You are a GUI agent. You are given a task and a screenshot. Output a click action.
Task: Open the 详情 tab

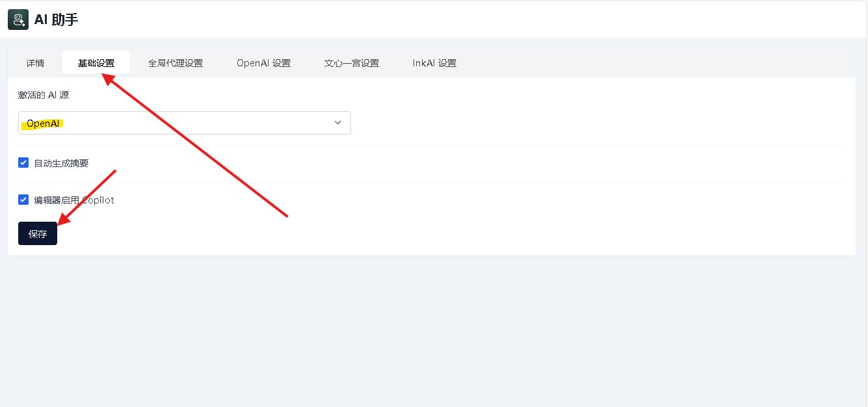[36, 63]
